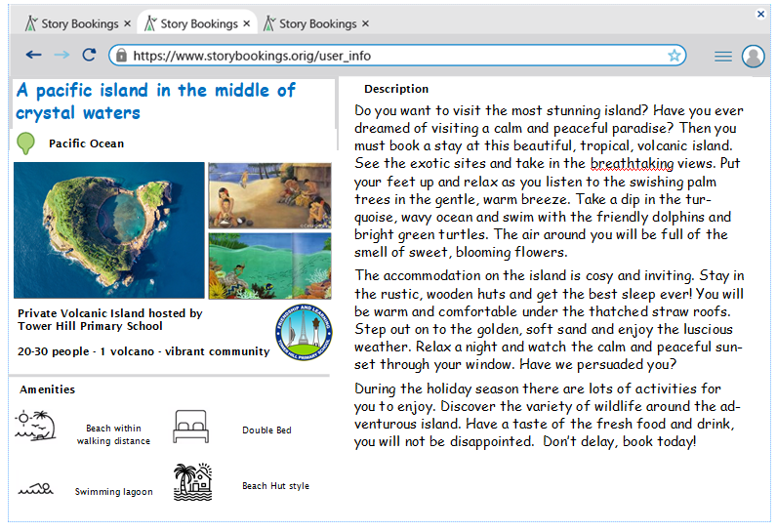Click the 'Amenities' heading
The image size is (777, 532).
point(48,389)
